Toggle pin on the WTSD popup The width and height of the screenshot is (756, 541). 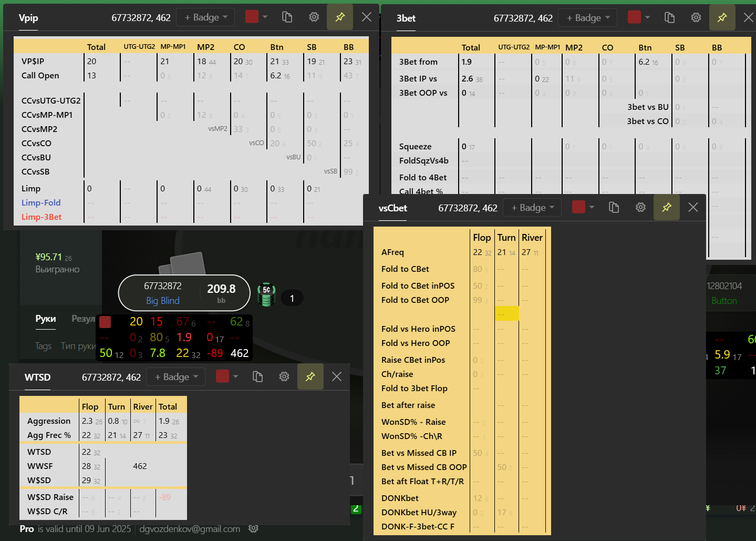(310, 377)
